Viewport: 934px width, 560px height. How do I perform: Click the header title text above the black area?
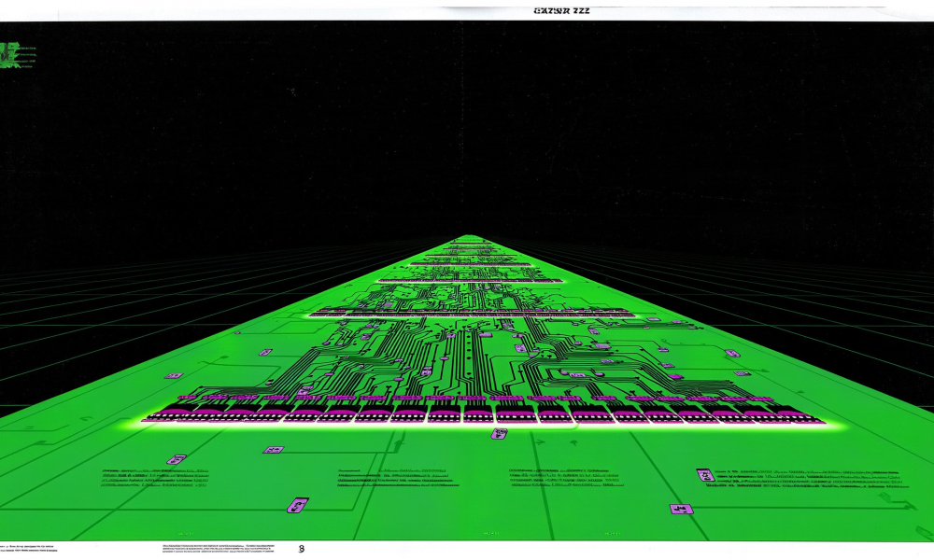click(x=562, y=10)
